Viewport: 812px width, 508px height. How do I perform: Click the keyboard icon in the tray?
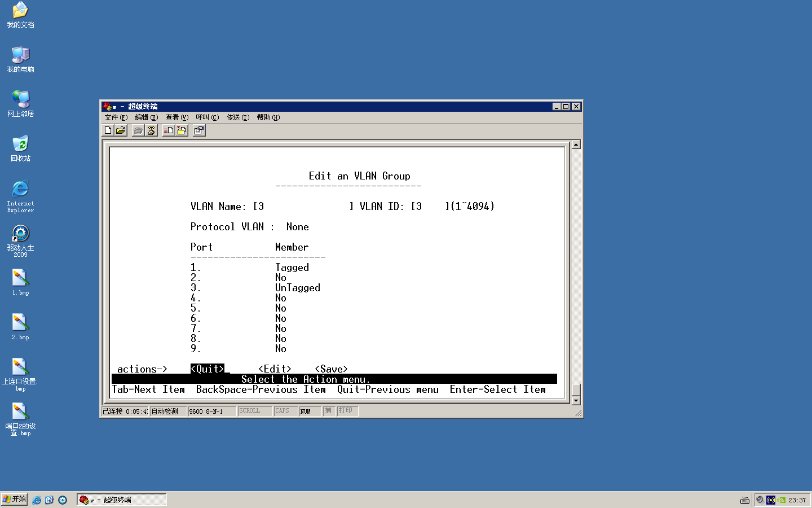(x=745, y=500)
